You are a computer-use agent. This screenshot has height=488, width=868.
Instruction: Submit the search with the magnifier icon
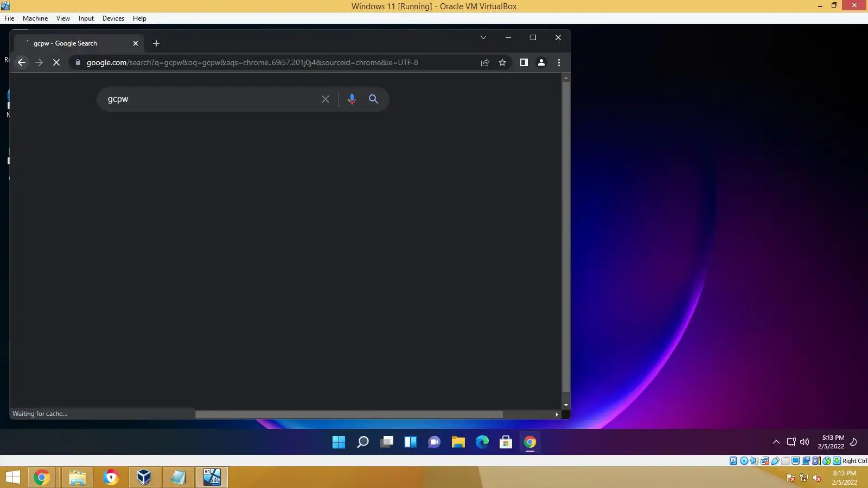(x=374, y=99)
